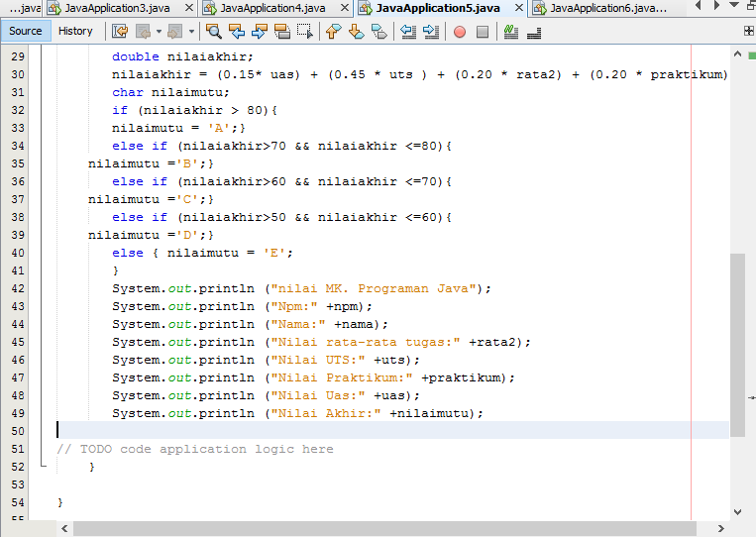The width and height of the screenshot is (756, 537).
Task: Switch to the History view
Action: point(75,31)
